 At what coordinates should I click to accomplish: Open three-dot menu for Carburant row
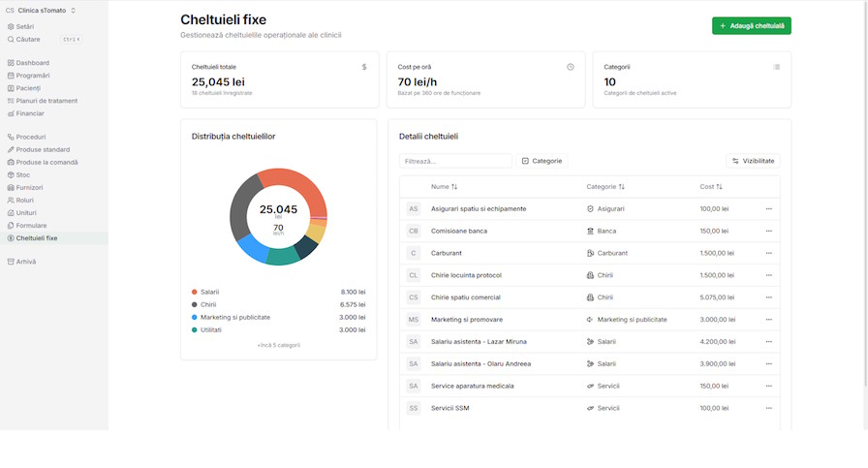(x=768, y=253)
